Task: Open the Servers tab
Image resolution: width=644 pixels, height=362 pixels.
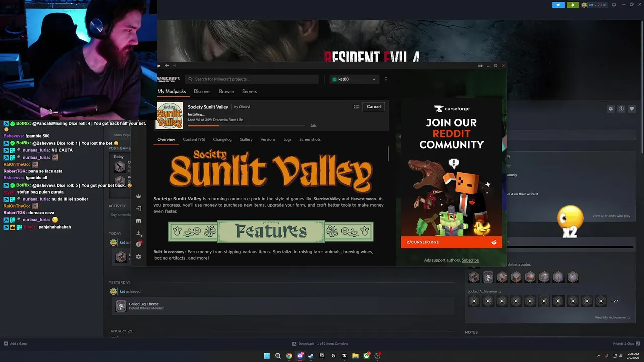Action: coord(249,92)
